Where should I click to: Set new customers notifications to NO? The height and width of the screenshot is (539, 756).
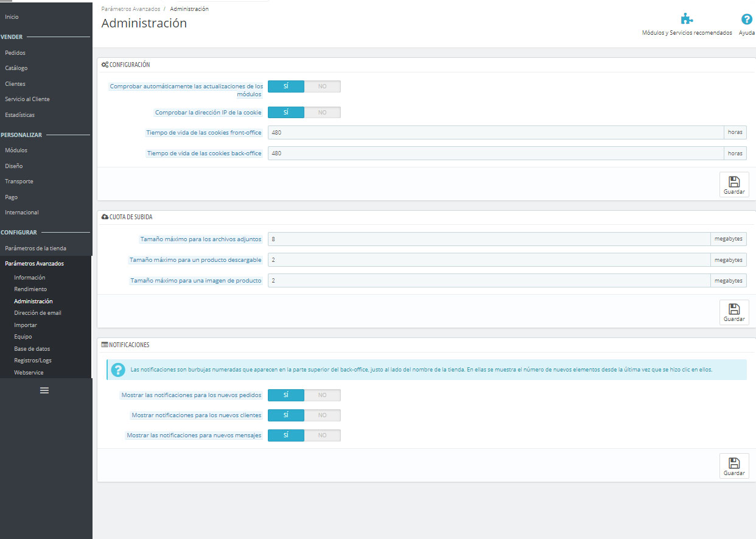point(323,415)
